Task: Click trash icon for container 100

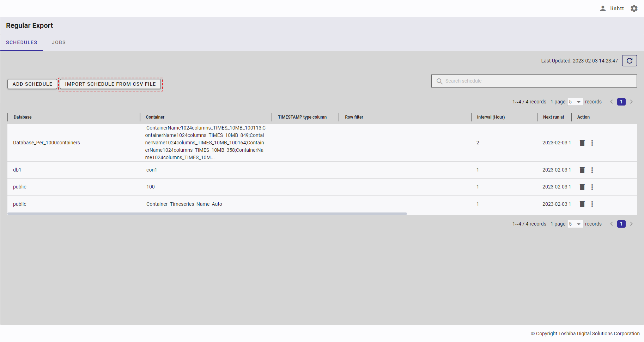Action: (582, 187)
